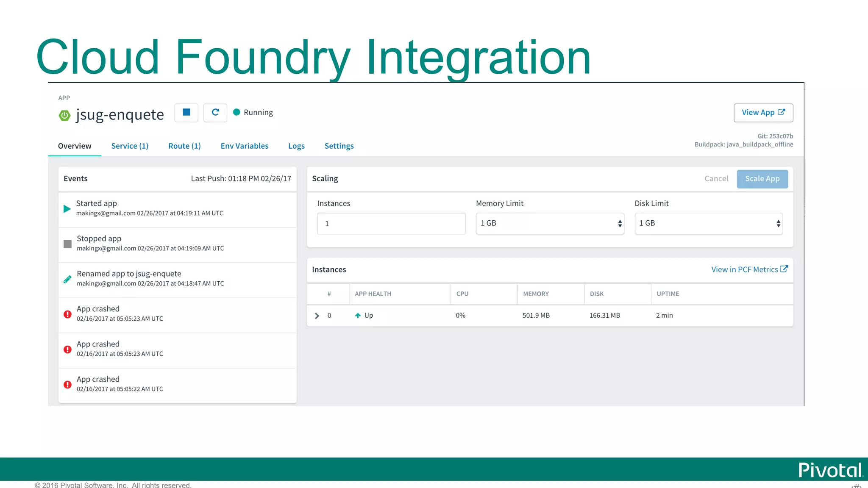The height and width of the screenshot is (488, 868).
Task: Open the Settings tab
Action: (339, 146)
